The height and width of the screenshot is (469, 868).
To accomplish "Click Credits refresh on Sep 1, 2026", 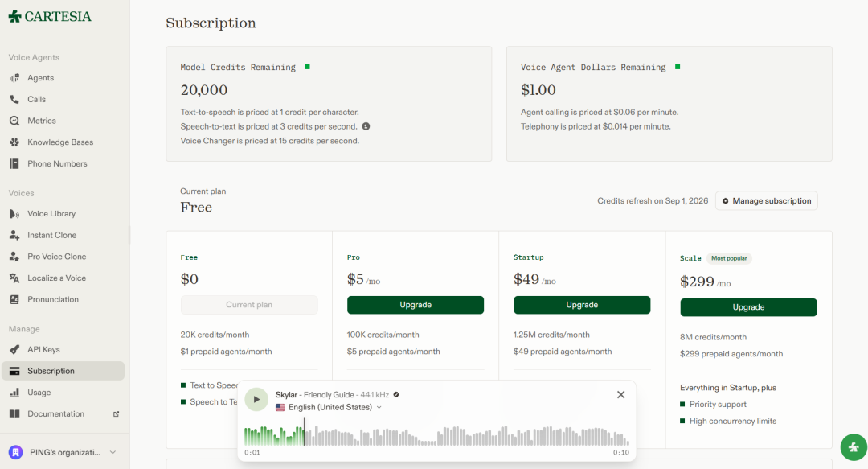I will pyautogui.click(x=653, y=201).
